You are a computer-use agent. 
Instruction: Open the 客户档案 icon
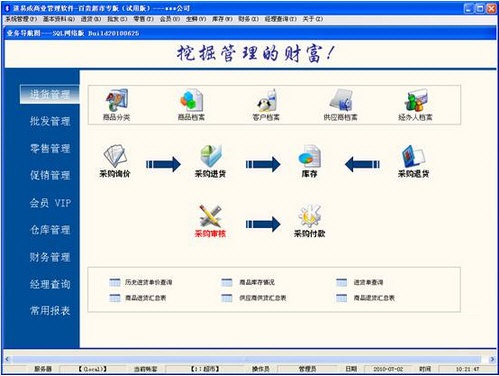(266, 104)
